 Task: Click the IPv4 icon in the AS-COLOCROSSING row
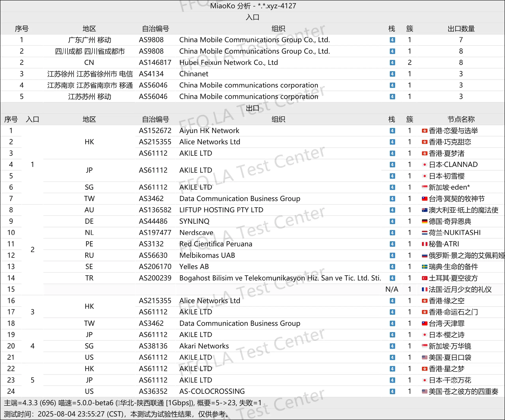[x=392, y=391]
